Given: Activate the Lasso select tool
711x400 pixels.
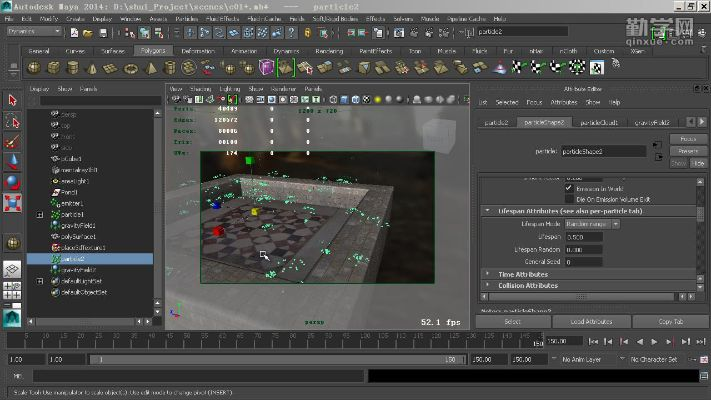Looking at the screenshot, I should [x=12, y=121].
